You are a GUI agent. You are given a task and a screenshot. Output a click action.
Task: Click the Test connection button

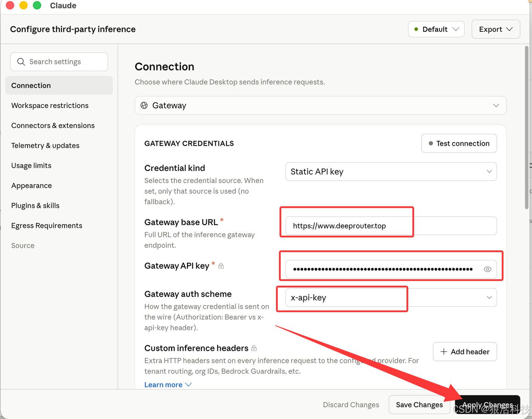tap(459, 143)
